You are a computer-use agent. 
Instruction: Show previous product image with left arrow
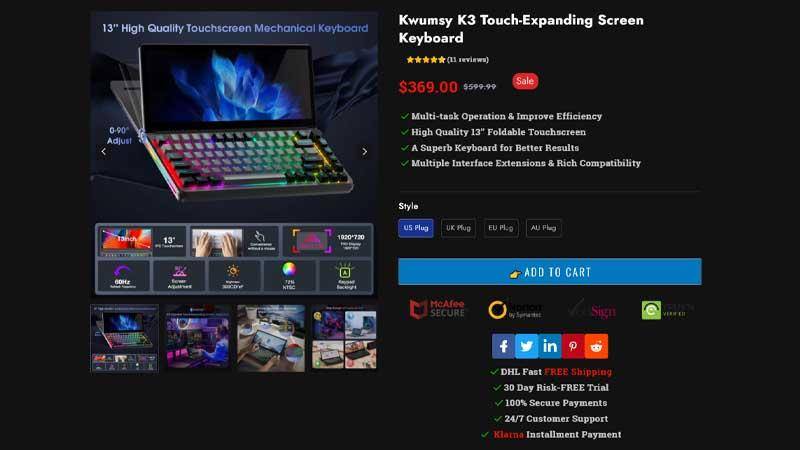coord(104,152)
